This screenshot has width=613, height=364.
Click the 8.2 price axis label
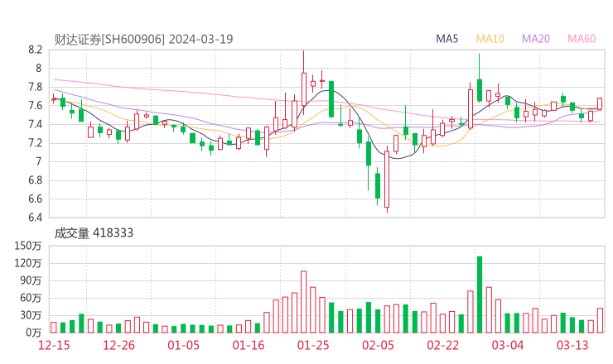click(35, 50)
